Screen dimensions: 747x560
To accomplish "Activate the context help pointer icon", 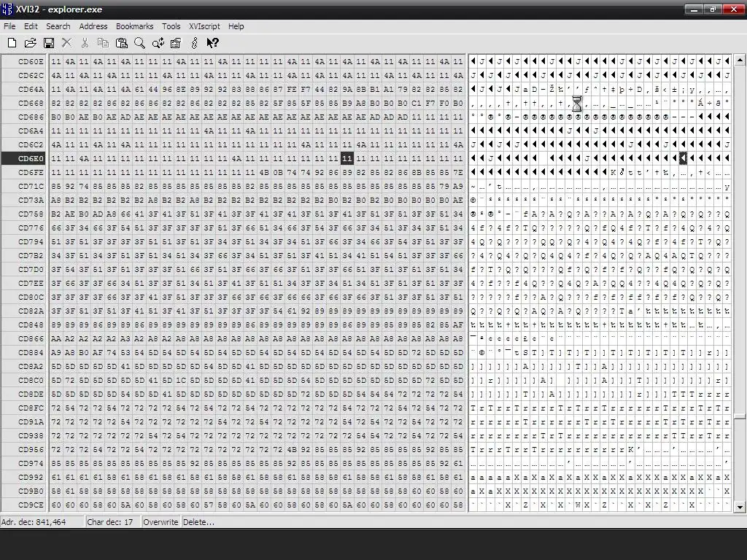I will tap(212, 43).
